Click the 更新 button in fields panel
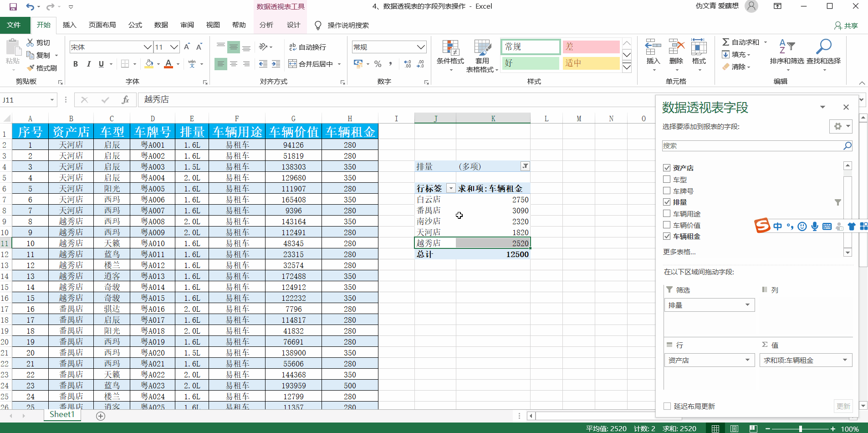The image size is (868, 433). (x=843, y=406)
